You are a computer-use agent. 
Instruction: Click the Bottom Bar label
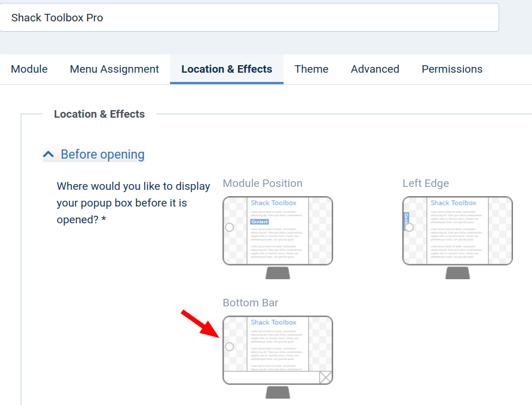pos(250,302)
